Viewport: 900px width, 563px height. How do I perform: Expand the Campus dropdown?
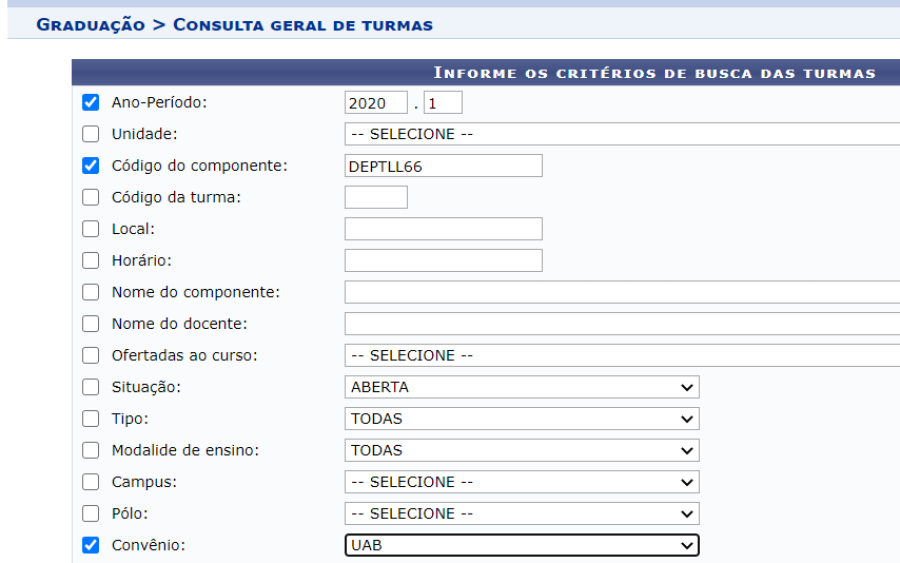521,482
